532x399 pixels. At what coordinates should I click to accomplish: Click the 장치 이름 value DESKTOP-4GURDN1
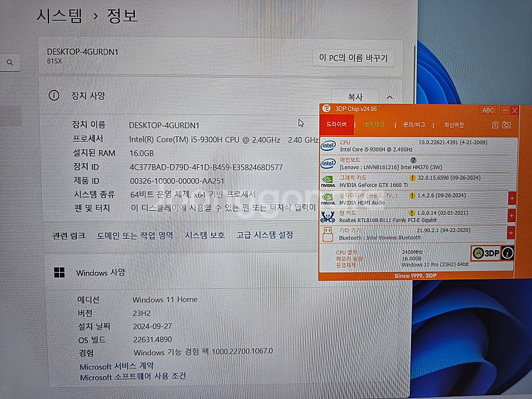pyautogui.click(x=164, y=125)
